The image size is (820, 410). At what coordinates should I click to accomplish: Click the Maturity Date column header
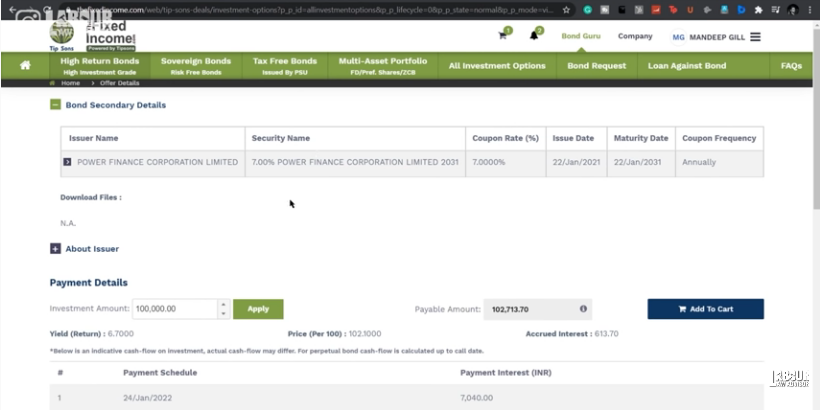[x=641, y=138]
